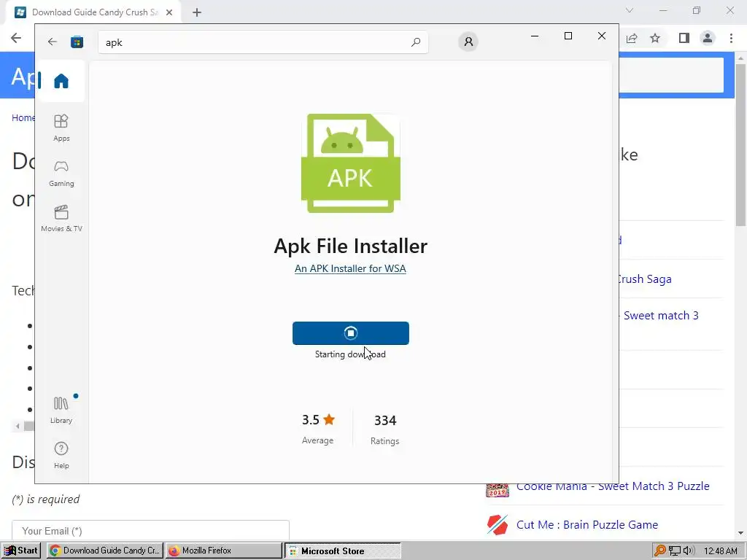Open a new Chrome tab
Screen dimensions: 747x560
[x=197, y=12]
